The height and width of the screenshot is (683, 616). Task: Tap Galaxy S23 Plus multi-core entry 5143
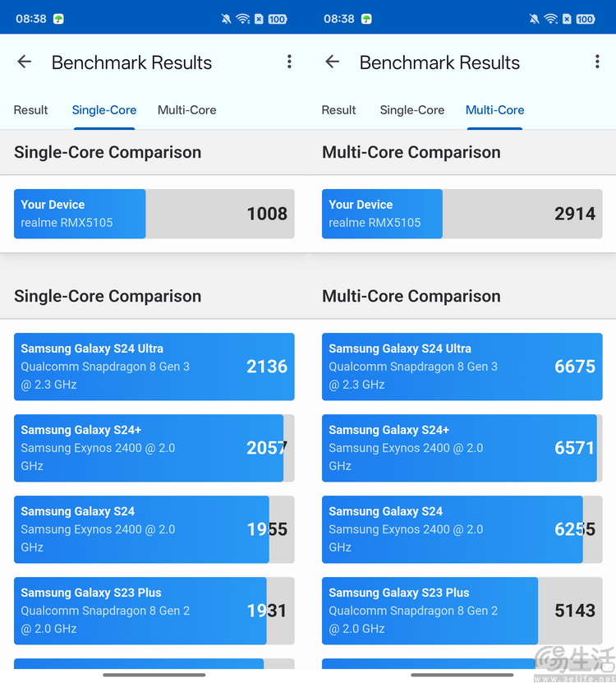pyautogui.click(x=462, y=611)
